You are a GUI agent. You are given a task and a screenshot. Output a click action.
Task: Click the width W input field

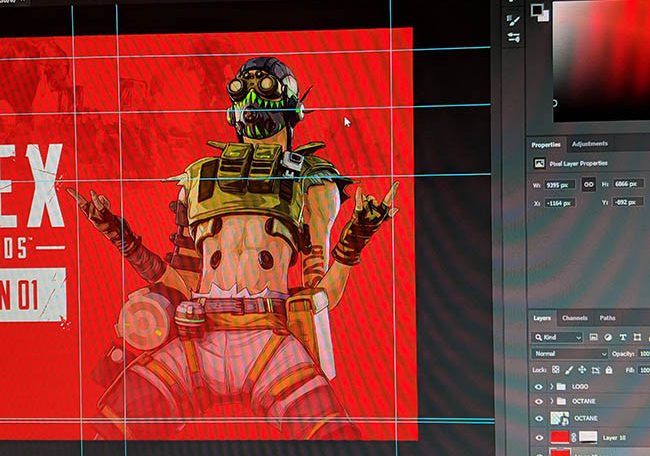(559, 184)
